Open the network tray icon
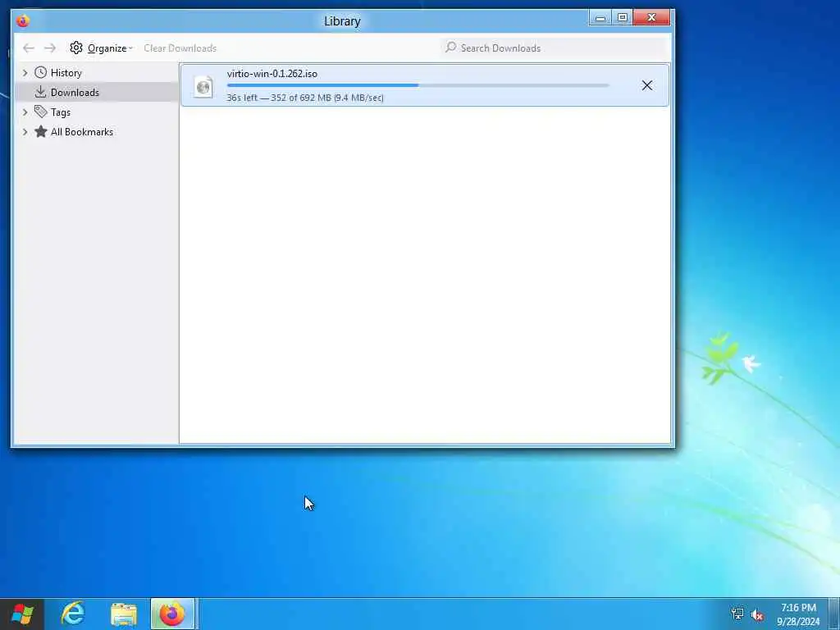This screenshot has width=840, height=630. click(x=737, y=614)
